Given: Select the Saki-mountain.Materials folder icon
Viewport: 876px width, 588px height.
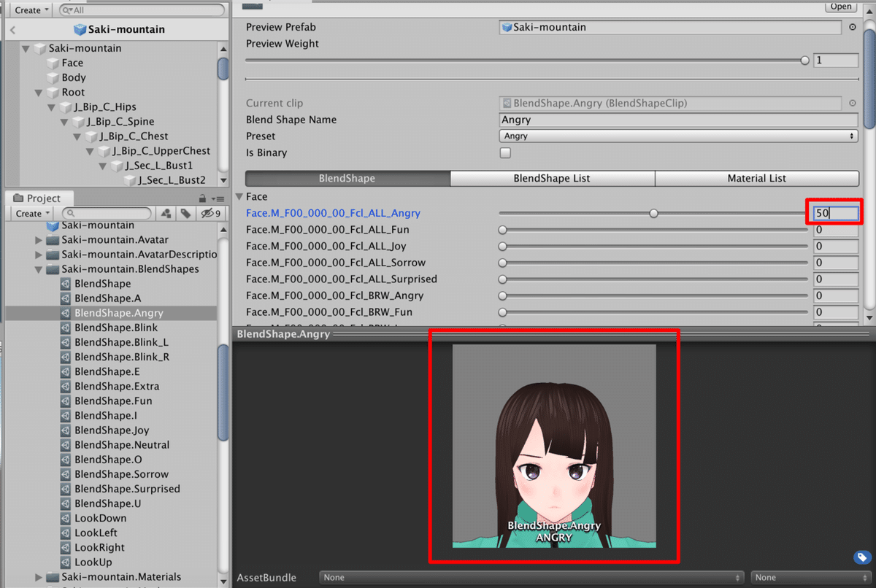Looking at the screenshot, I should (x=53, y=577).
